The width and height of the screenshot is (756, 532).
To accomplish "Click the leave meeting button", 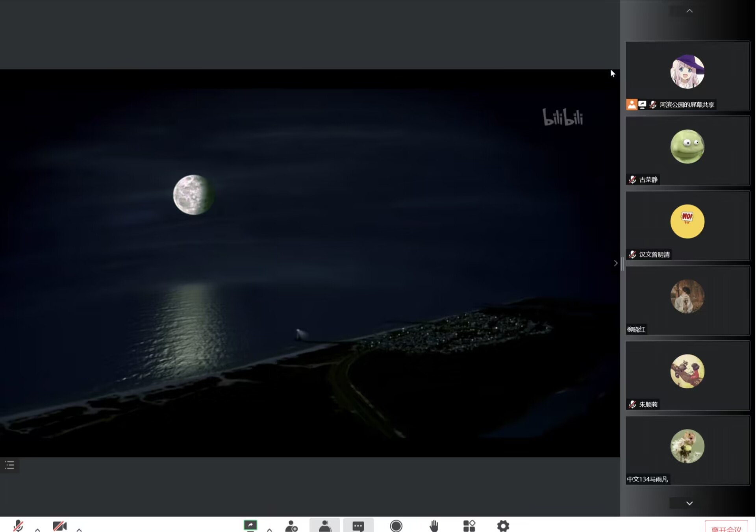I will point(726,528).
